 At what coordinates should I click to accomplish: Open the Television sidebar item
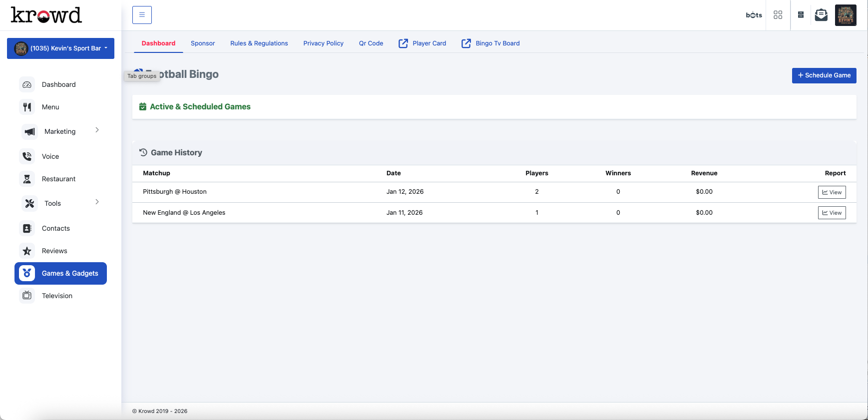tap(57, 296)
